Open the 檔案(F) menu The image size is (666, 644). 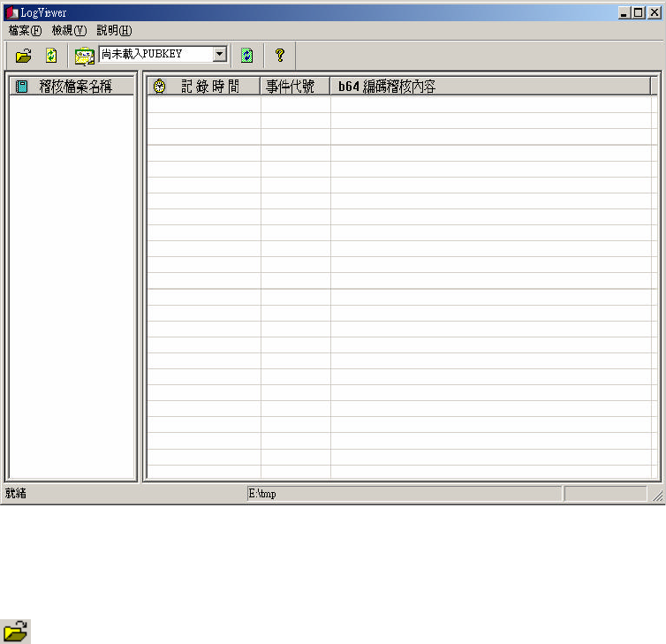pos(25,31)
